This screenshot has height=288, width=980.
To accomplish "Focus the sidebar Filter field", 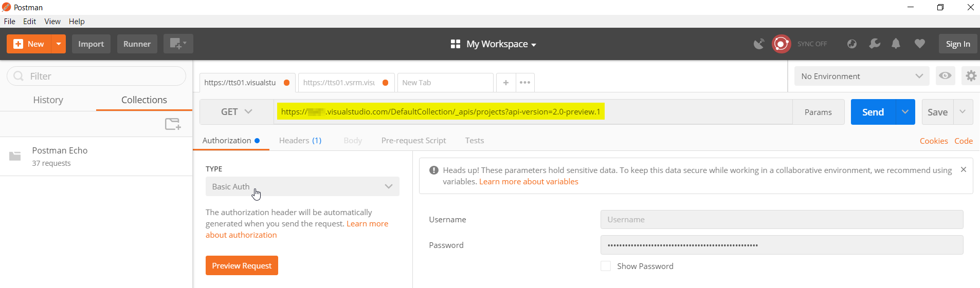I will (96, 76).
